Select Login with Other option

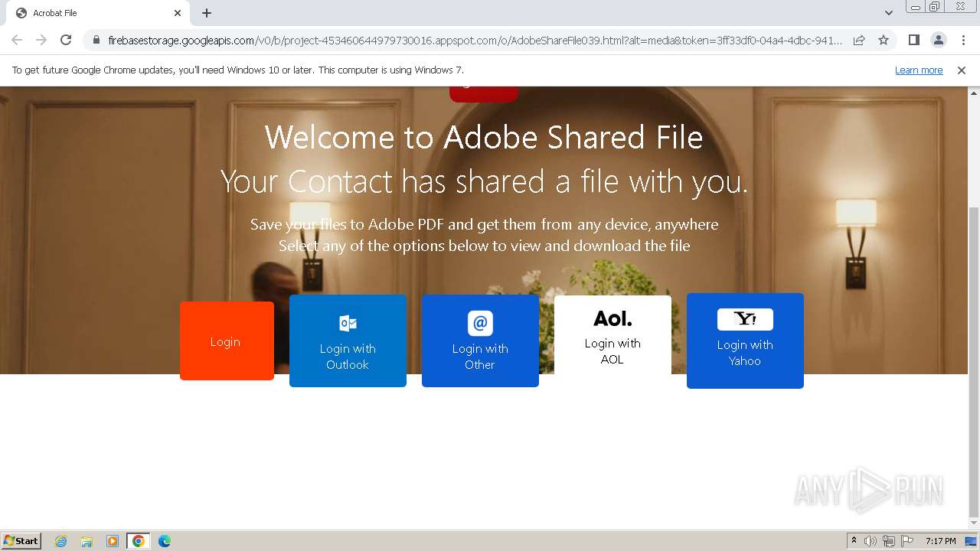480,341
